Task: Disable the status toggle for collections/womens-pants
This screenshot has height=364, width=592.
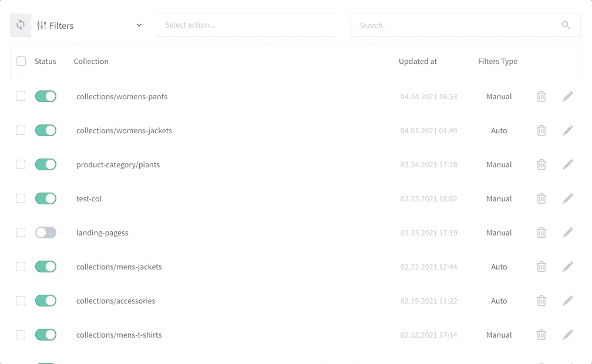Action: (x=46, y=96)
